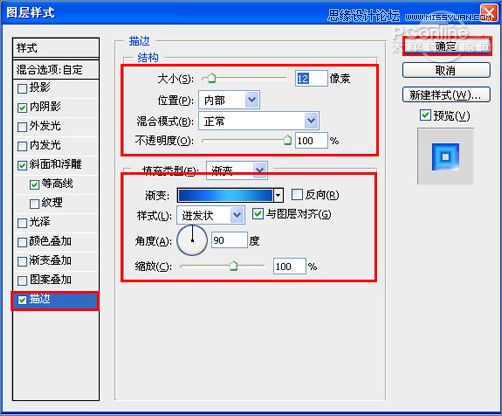Uncheck the 描边 stroke checkbox
Screen dimensions: 502x416
(x=22, y=300)
